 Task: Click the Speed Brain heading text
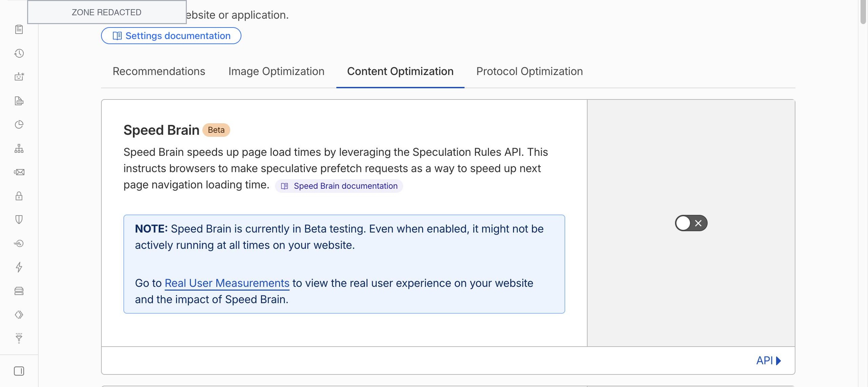coord(161,130)
